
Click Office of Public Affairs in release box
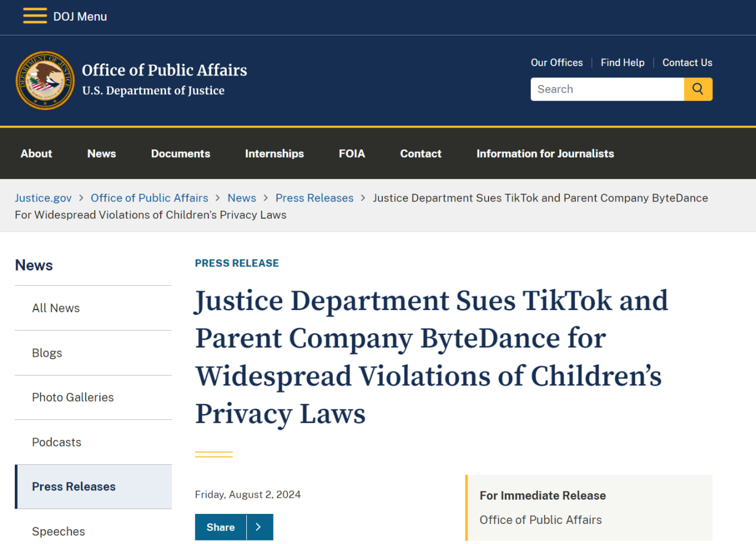point(540,520)
